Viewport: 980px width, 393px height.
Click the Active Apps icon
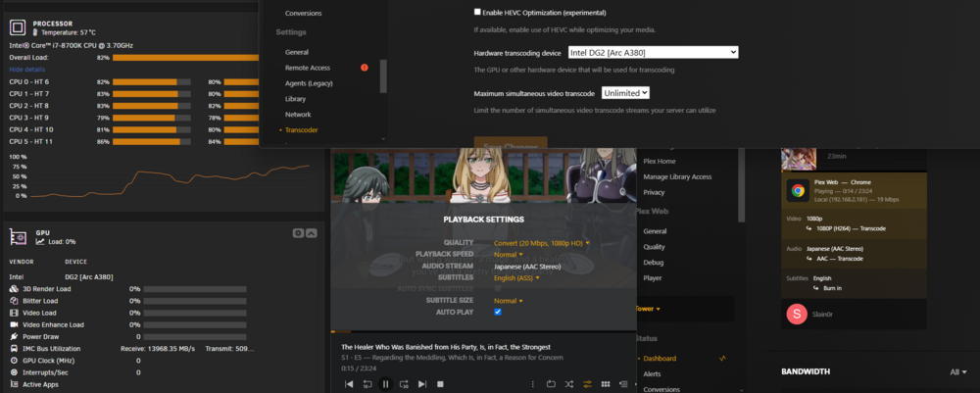pyautogui.click(x=14, y=384)
